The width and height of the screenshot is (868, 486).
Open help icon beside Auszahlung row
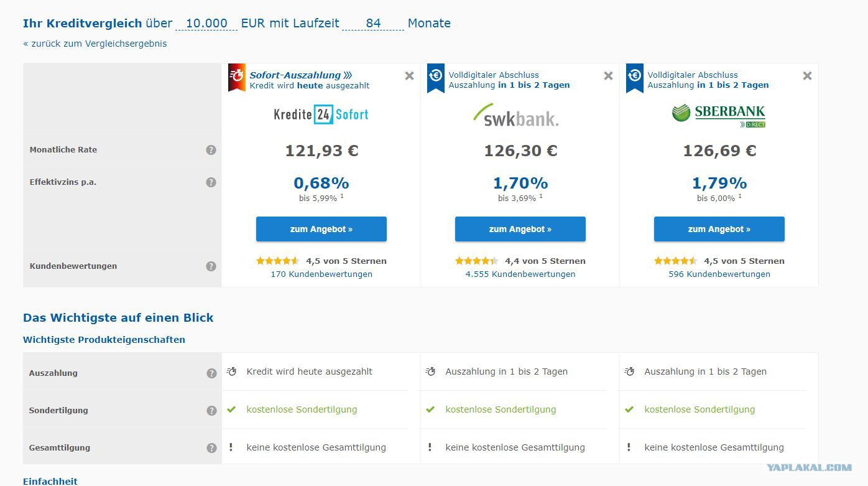tap(211, 373)
